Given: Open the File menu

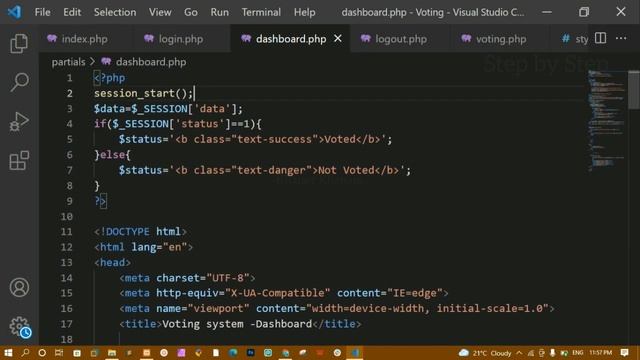Looking at the screenshot, I should click(x=42, y=12).
